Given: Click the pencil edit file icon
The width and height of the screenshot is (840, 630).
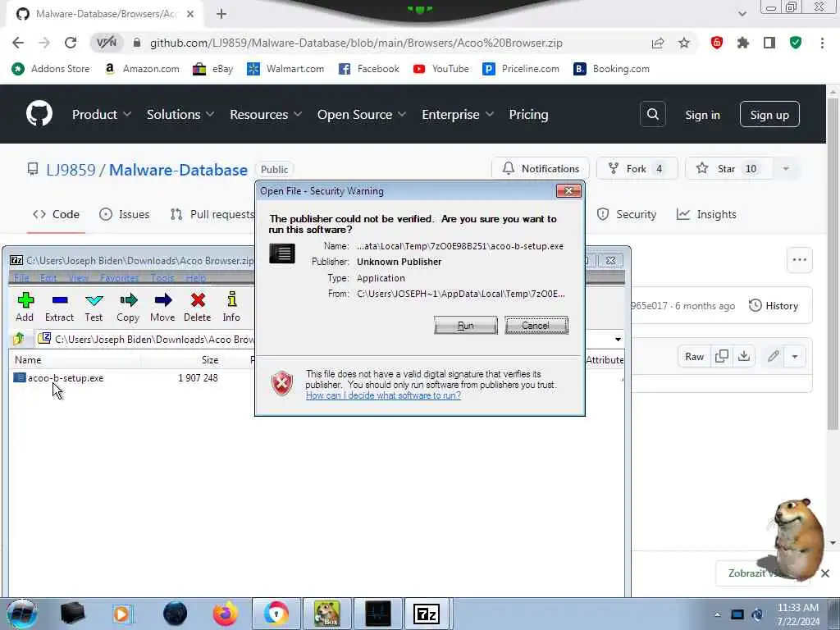Looking at the screenshot, I should pos(773,356).
